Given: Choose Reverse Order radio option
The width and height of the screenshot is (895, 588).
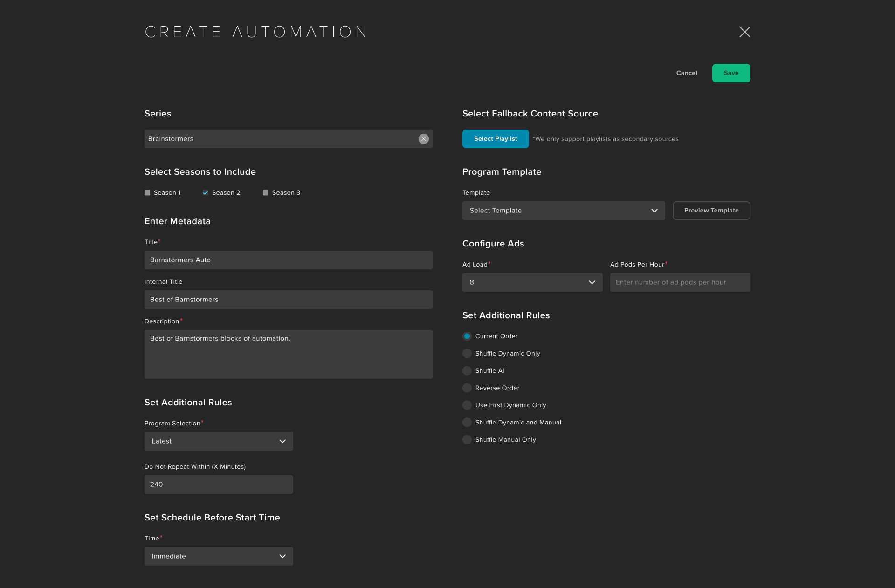Looking at the screenshot, I should pos(467,388).
